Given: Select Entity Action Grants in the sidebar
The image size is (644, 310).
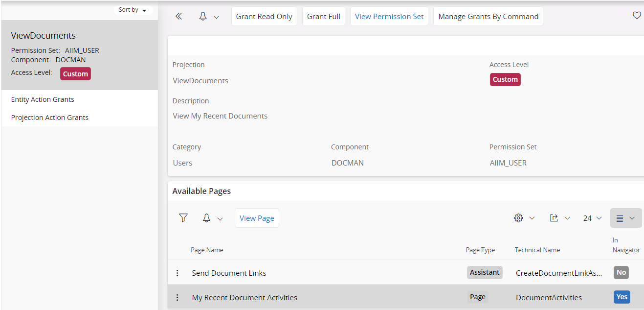Looking at the screenshot, I should [x=43, y=99].
